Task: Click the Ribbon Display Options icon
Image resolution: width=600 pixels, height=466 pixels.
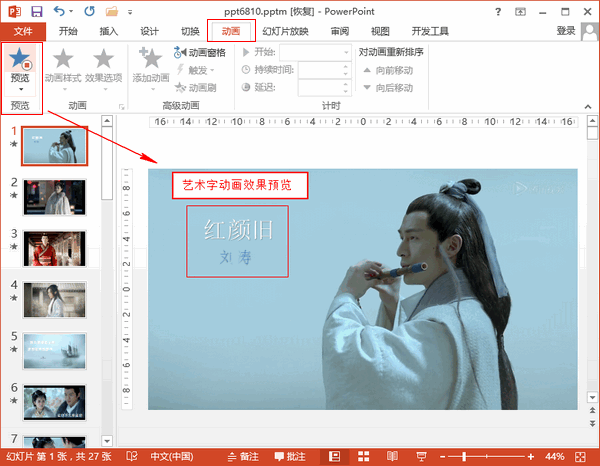Action: (x=520, y=12)
